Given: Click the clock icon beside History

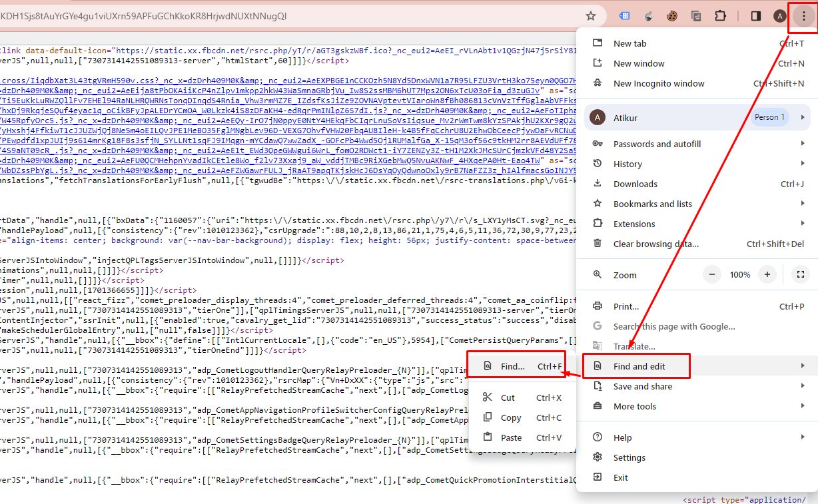Looking at the screenshot, I should 598,164.
